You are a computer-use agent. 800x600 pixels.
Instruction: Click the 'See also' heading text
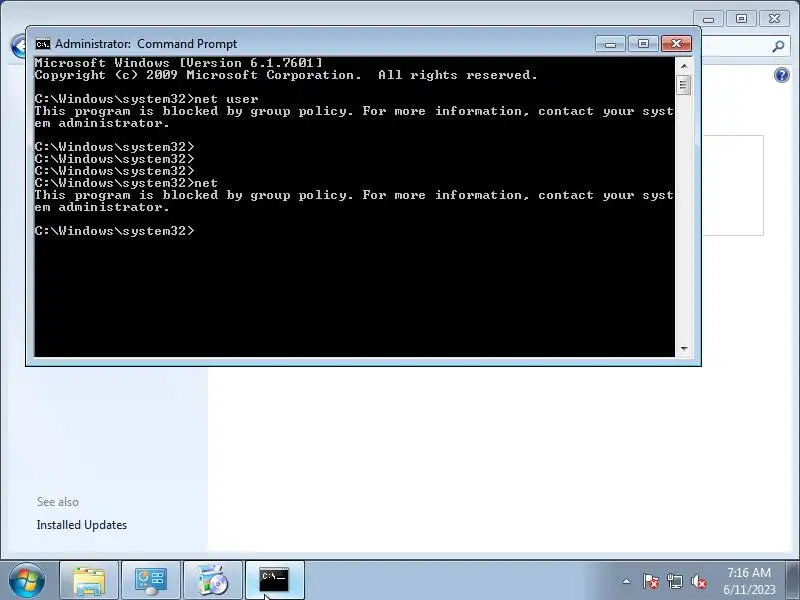(x=58, y=502)
